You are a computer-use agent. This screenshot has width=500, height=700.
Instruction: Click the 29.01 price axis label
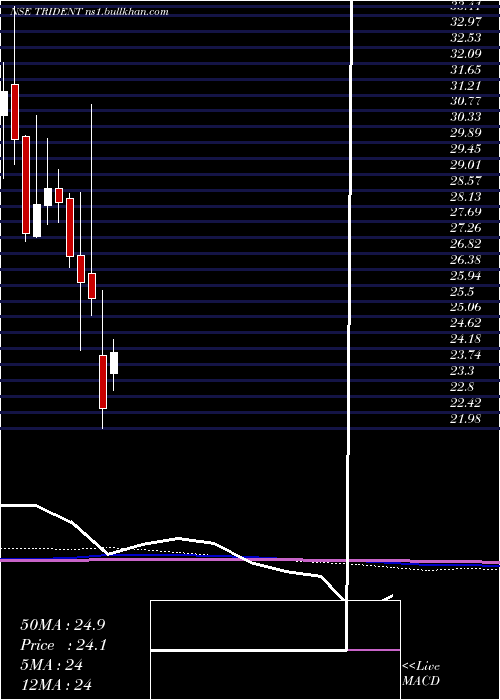click(465, 165)
